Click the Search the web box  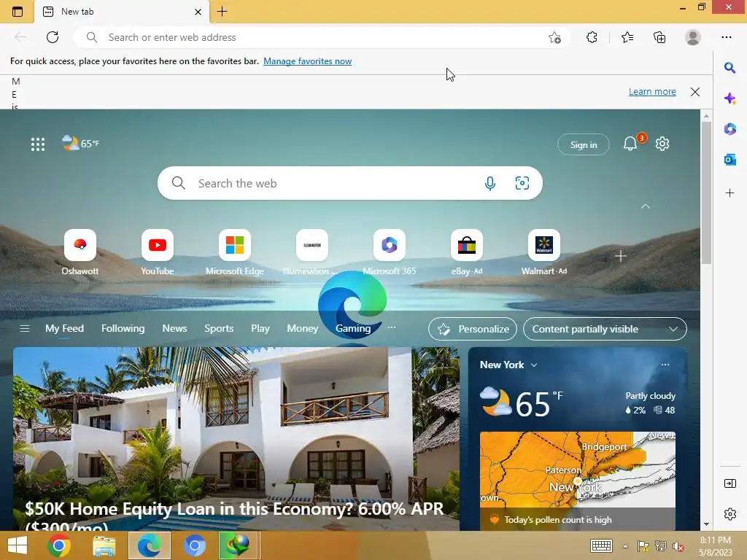tap(350, 183)
